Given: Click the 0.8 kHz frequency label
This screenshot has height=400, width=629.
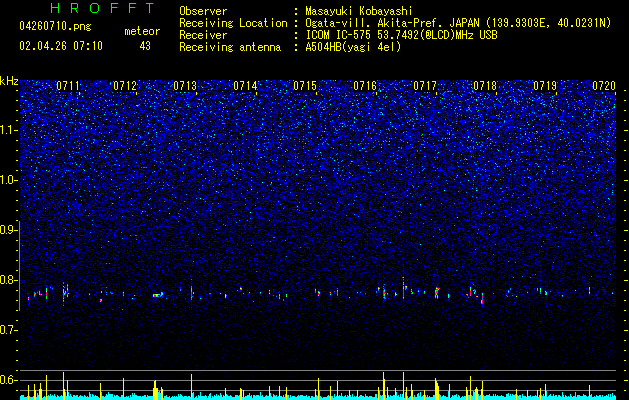Looking at the screenshot, I should [x=9, y=280].
